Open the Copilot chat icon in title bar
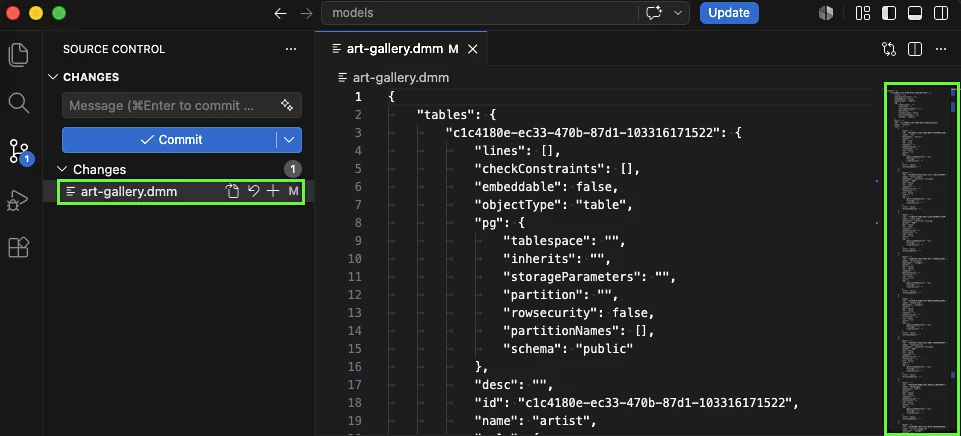 (654, 13)
